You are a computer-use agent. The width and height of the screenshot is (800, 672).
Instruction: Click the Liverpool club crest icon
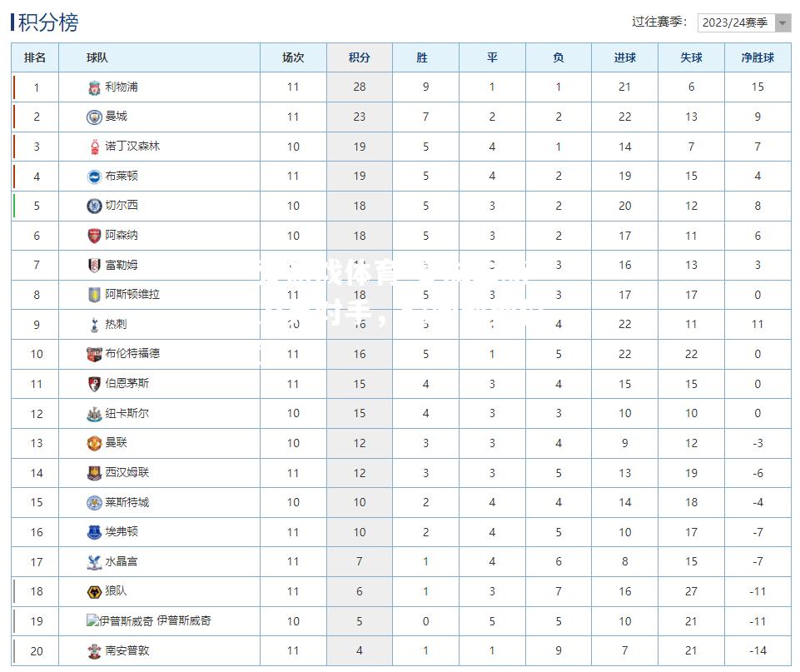(94, 87)
